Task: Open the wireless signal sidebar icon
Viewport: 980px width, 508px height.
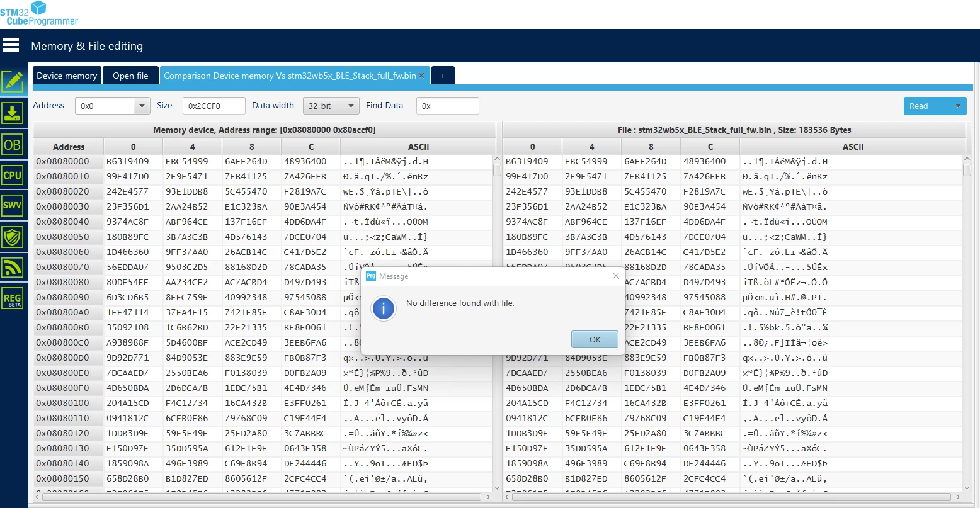Action: pyautogui.click(x=13, y=268)
